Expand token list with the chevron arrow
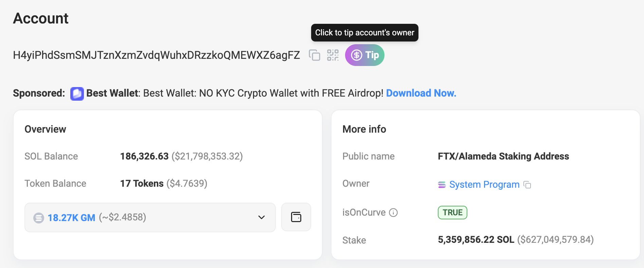Image resolution: width=644 pixels, height=268 pixels. [x=261, y=218]
